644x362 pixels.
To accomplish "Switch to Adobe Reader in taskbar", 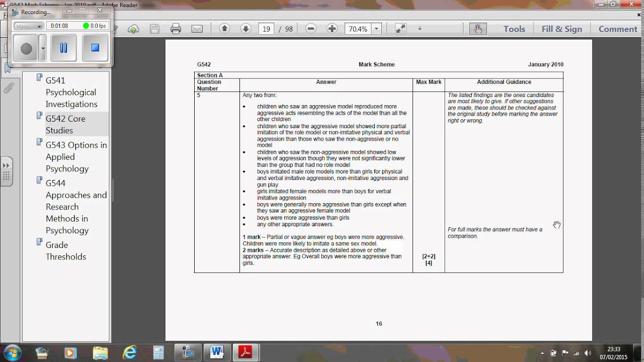I will [x=246, y=352].
